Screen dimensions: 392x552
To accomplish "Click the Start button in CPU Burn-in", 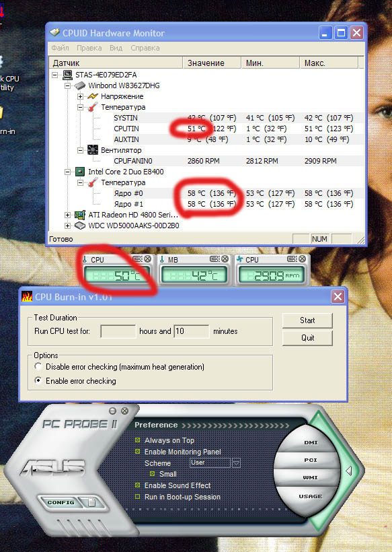I will (307, 320).
